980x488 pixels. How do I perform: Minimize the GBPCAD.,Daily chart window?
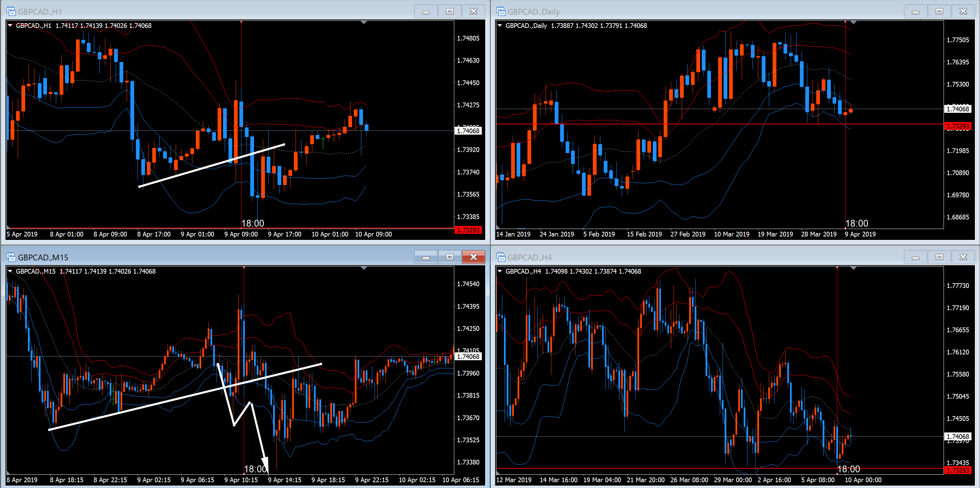915,12
